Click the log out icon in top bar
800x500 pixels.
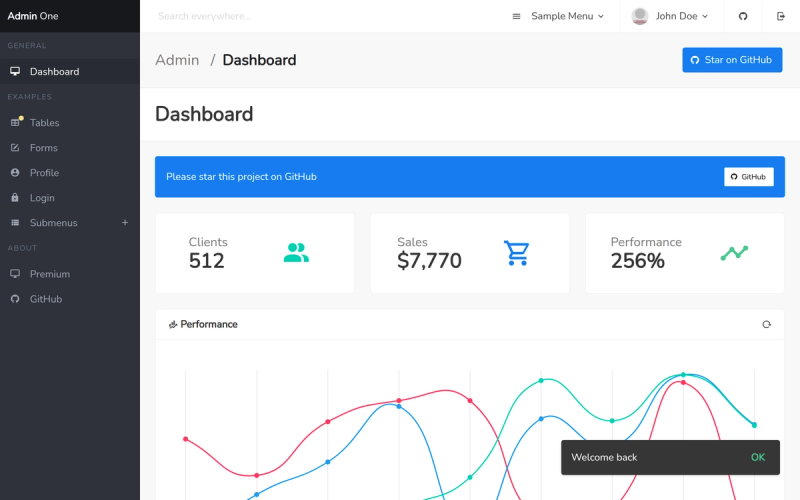781,16
